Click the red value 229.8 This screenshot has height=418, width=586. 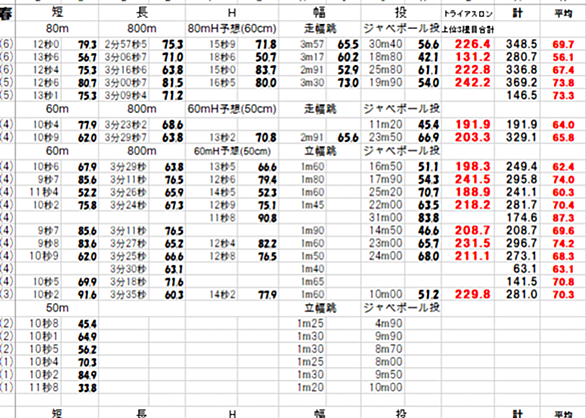pyautogui.click(x=472, y=294)
